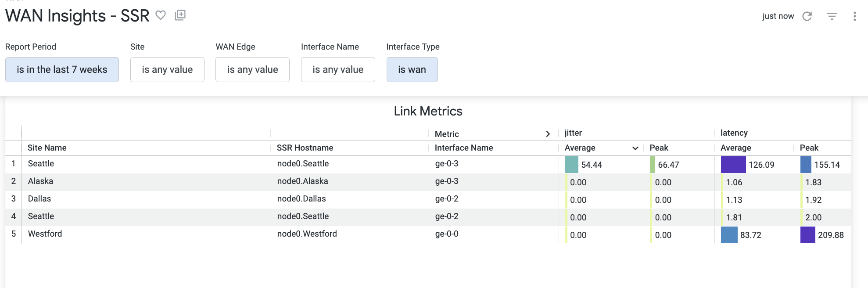The width and height of the screenshot is (868, 288).
Task: Open Interface Name filter value
Action: pos(338,69)
